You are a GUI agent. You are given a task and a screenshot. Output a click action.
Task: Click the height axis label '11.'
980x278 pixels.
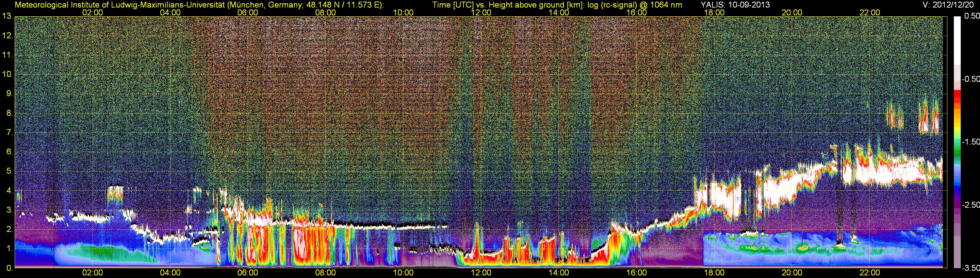[x=7, y=55]
